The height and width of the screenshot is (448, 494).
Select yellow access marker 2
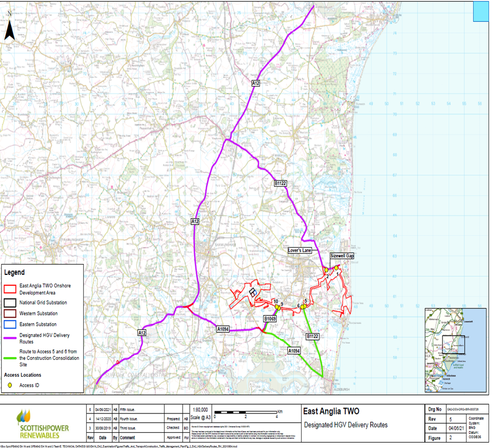pyautogui.click(x=326, y=270)
